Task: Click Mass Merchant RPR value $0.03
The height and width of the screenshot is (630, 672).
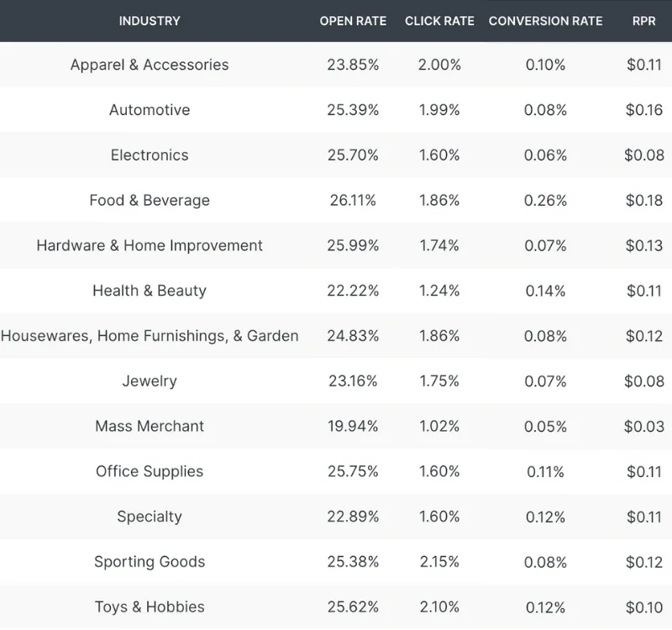Action: 644,426
